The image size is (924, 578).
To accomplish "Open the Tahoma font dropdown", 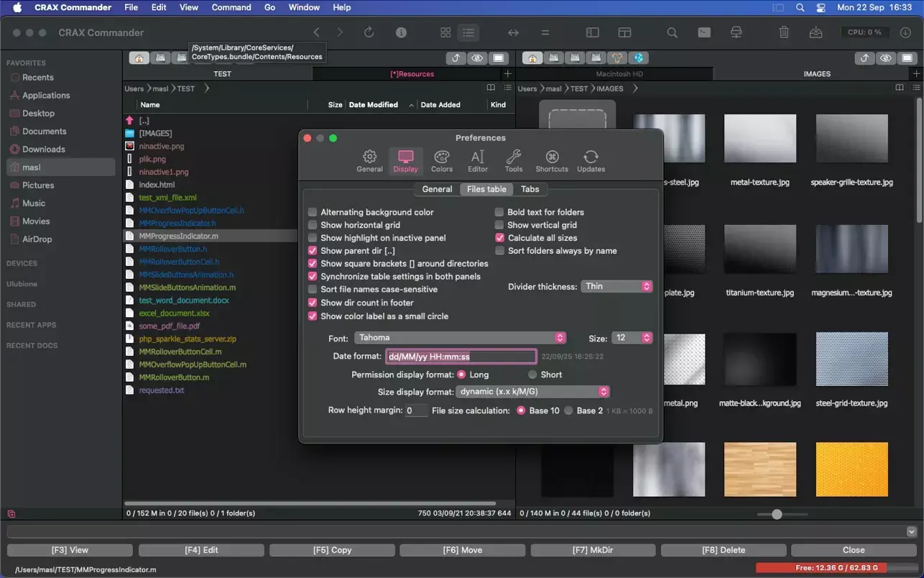I will (x=460, y=338).
